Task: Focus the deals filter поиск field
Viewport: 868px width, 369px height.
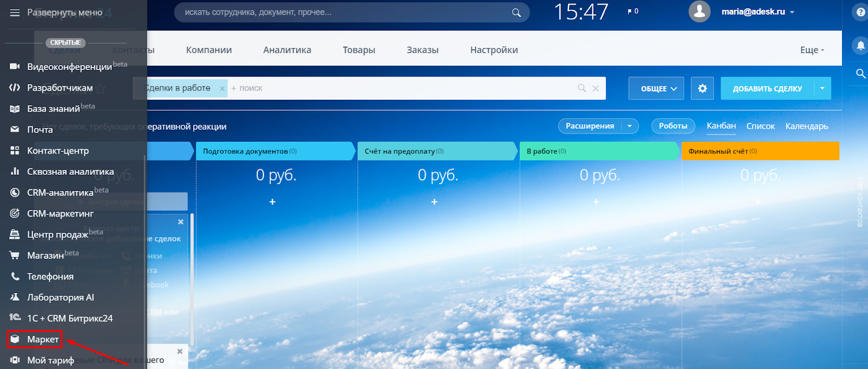Action: coord(401,88)
